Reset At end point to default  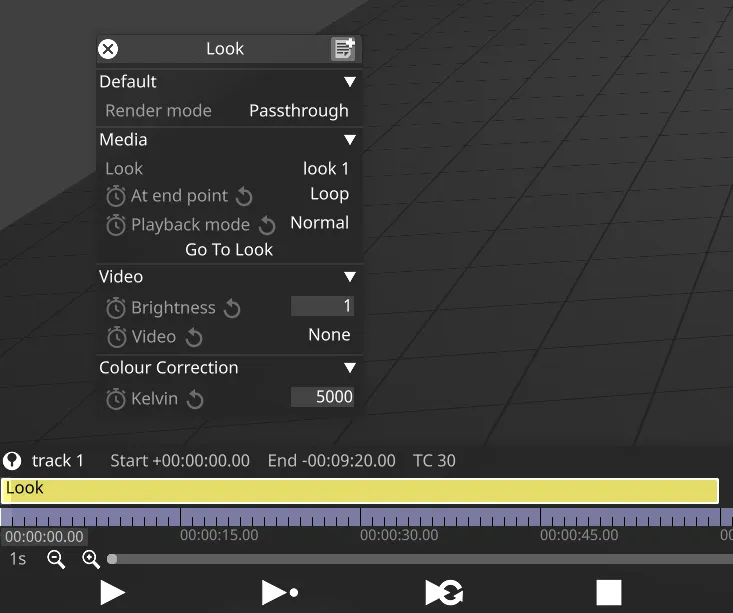(x=244, y=196)
